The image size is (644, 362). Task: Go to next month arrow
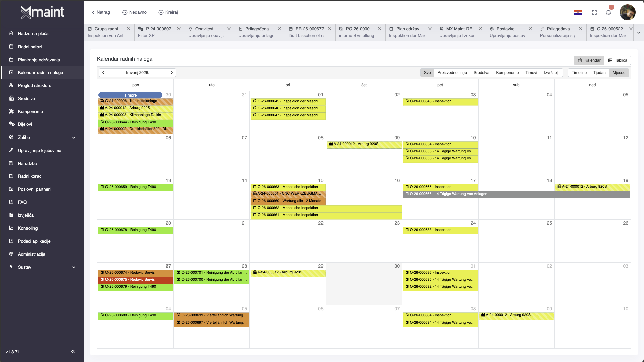pos(172,73)
